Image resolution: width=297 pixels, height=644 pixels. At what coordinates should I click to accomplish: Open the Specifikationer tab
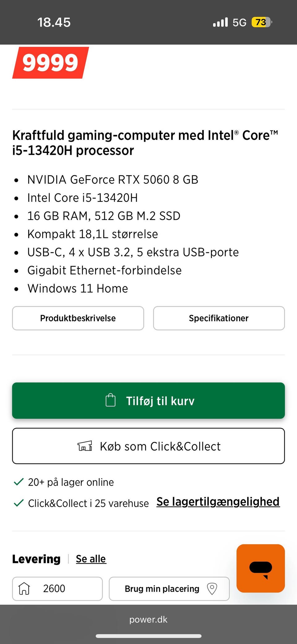coord(219,318)
